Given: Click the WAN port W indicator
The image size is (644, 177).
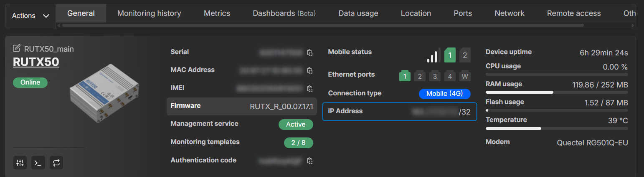Looking at the screenshot, I should 464,76.
